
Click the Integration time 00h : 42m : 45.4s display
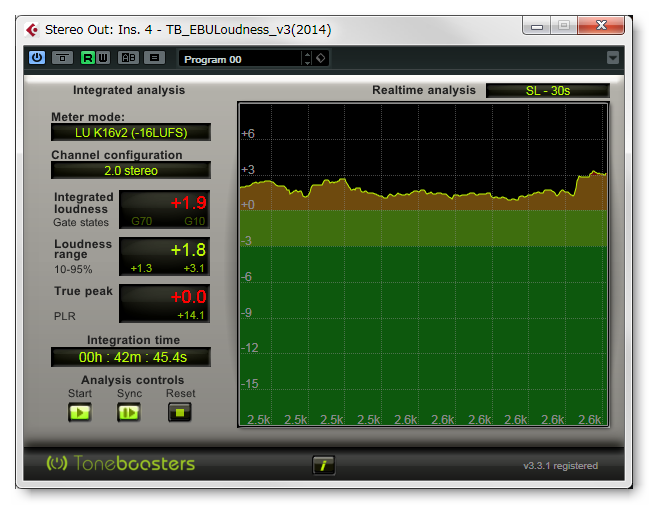131,357
